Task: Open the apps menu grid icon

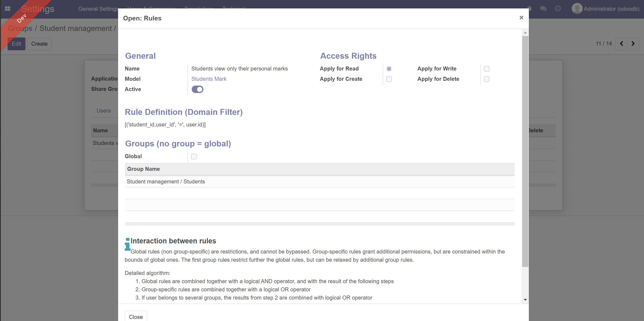Action: [x=8, y=8]
